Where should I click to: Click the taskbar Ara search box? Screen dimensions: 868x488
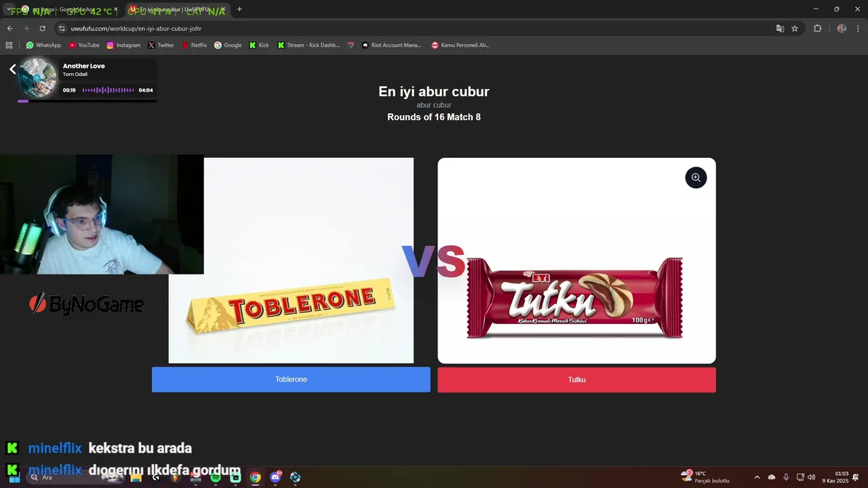pos(77,477)
